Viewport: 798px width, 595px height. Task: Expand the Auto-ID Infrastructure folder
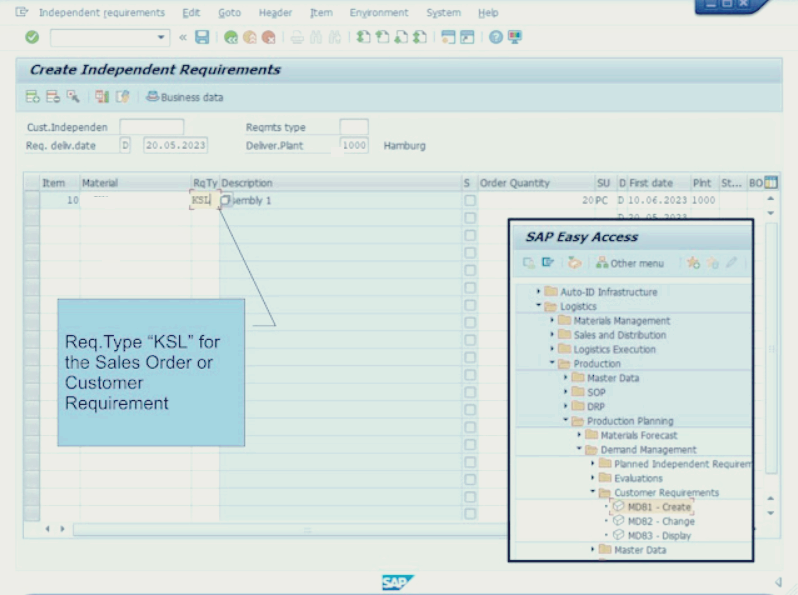click(538, 291)
